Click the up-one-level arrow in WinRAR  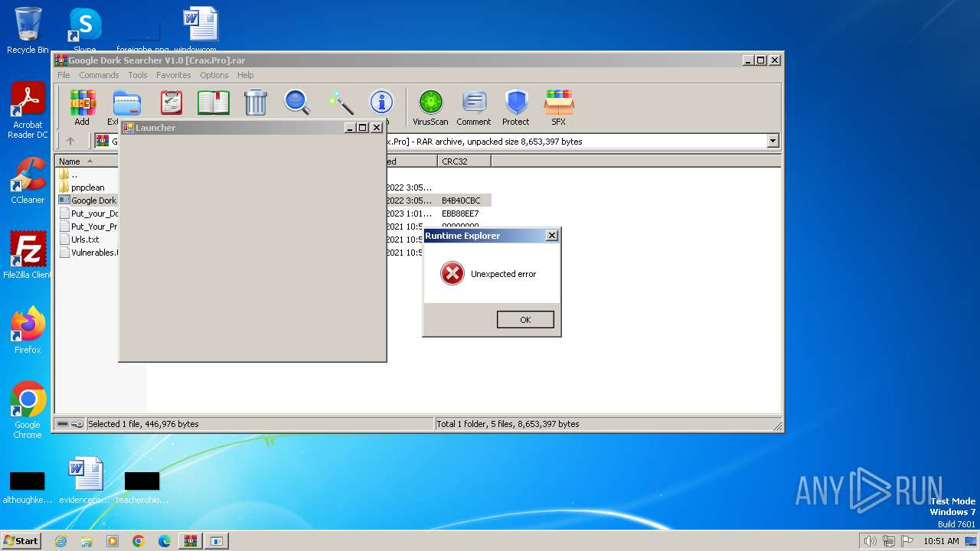pos(70,141)
